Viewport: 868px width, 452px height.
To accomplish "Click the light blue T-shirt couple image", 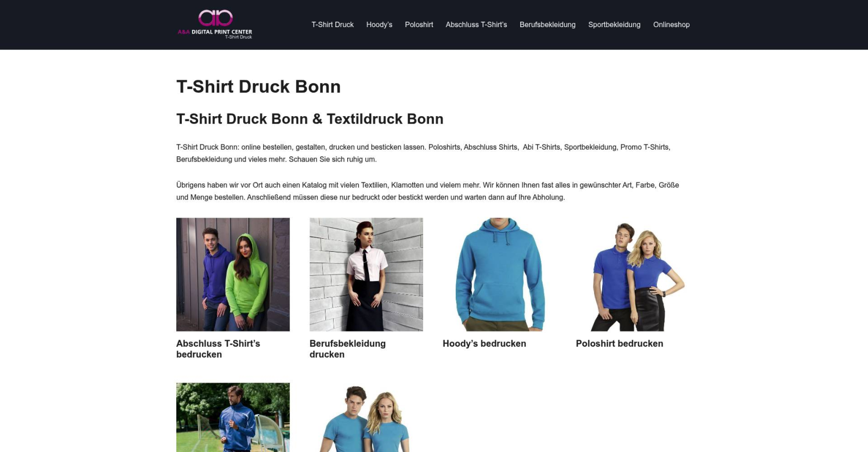I will 366,417.
